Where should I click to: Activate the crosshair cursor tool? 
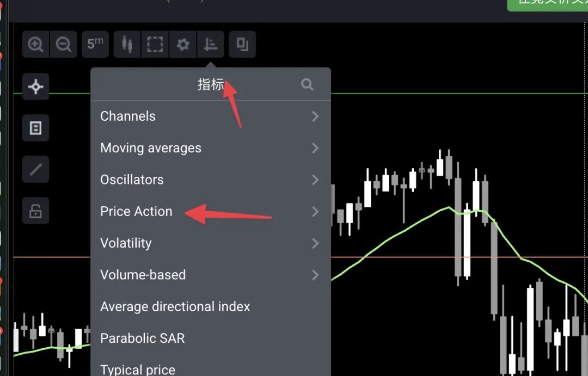[36, 87]
